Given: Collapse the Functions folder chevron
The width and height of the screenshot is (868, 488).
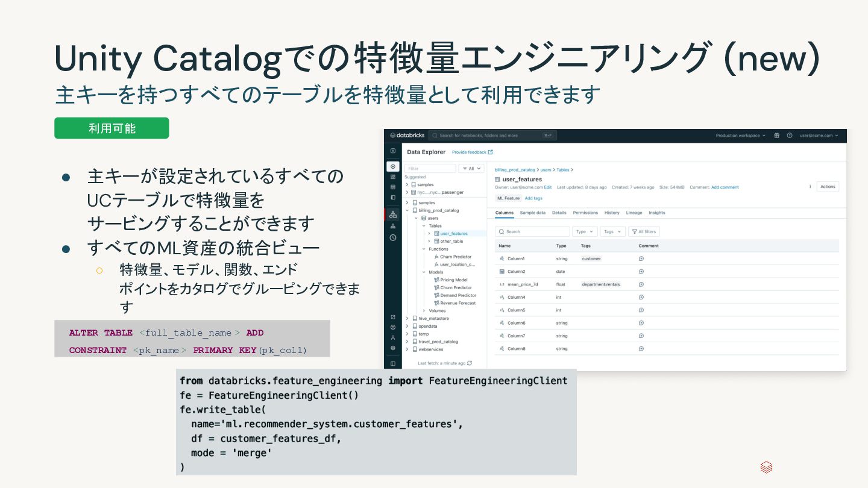Looking at the screenshot, I should (x=424, y=249).
